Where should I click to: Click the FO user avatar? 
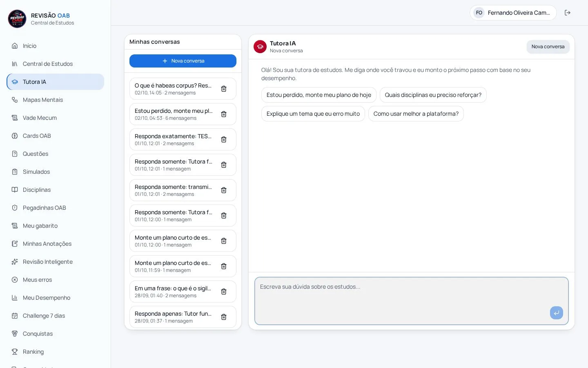coord(479,13)
